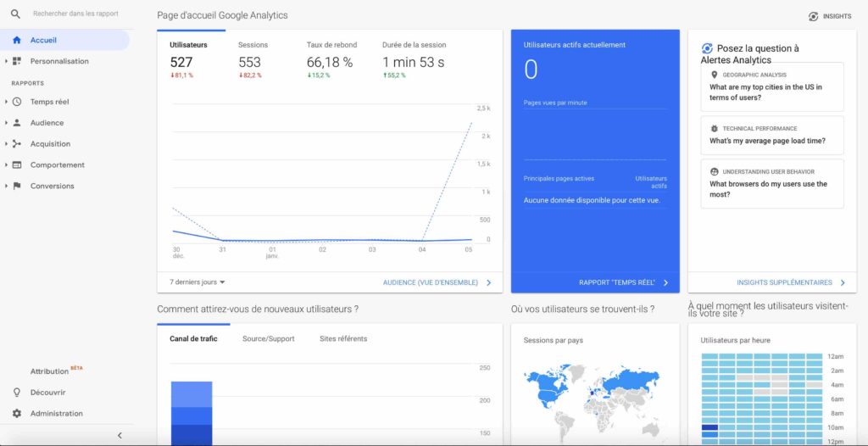Click the Accueil menu item

[x=64, y=40]
